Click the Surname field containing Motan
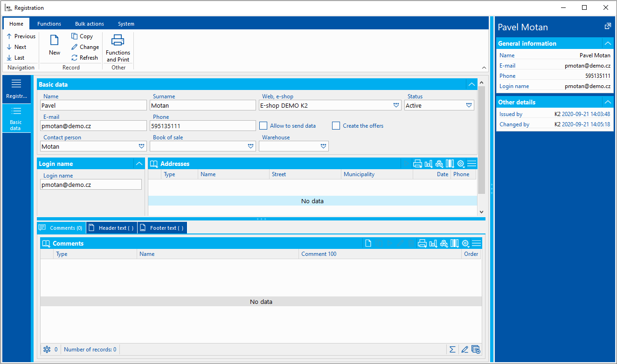Viewport: 617px width, 364px height. tap(203, 106)
